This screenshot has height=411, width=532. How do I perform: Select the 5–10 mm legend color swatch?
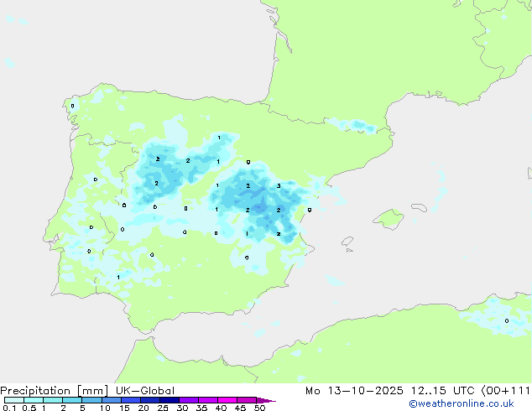point(91,400)
